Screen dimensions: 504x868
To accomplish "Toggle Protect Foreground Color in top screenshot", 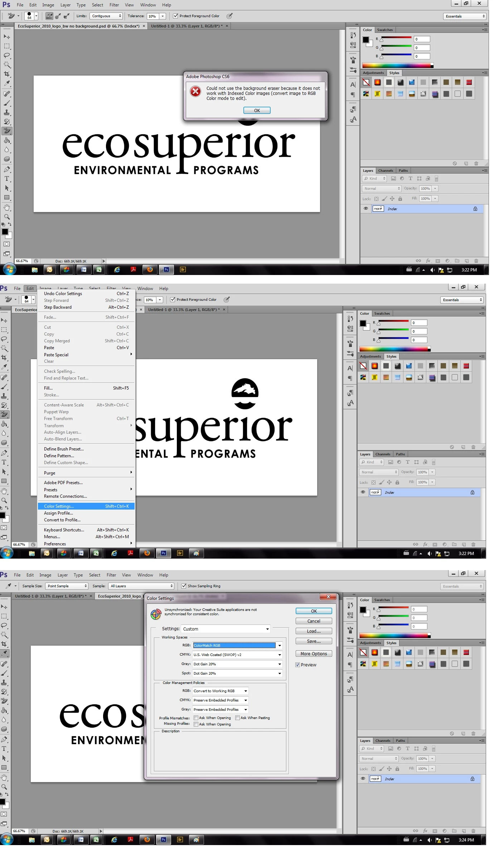I will [175, 16].
